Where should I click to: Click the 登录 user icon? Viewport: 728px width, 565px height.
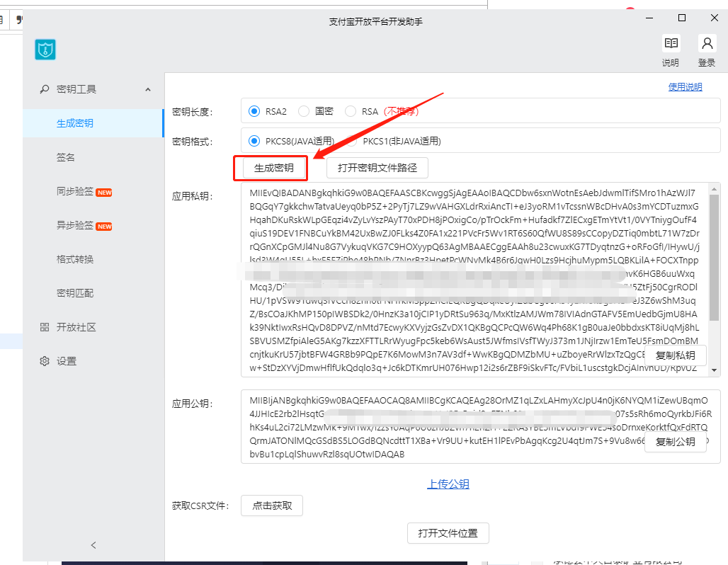(707, 44)
